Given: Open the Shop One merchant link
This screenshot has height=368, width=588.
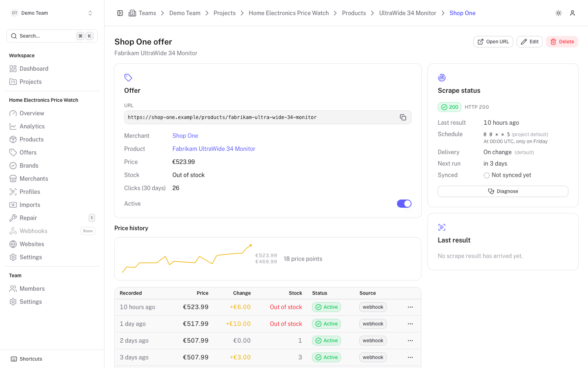Looking at the screenshot, I should click(x=185, y=136).
